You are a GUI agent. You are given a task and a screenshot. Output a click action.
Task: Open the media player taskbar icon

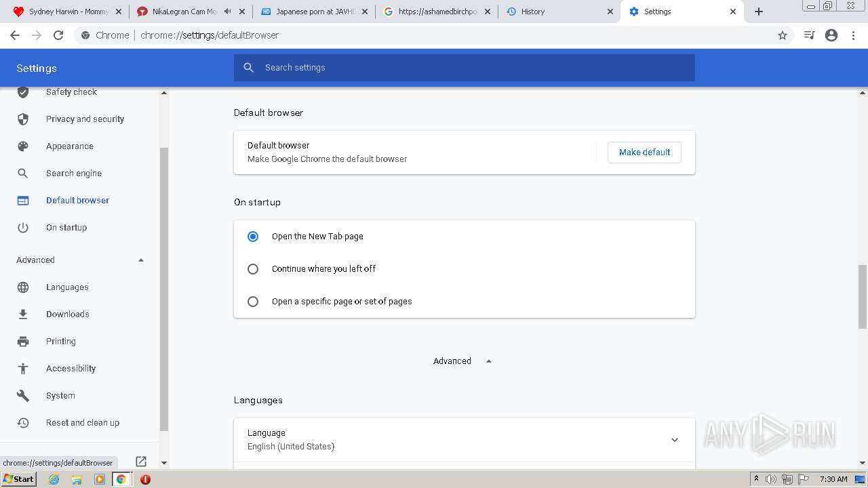pyautogui.click(x=100, y=479)
